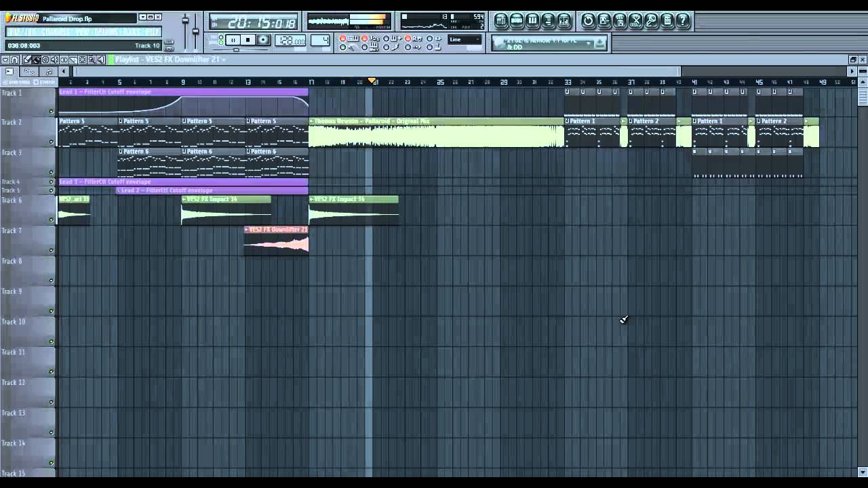Screen dimensions: 868x488
Task: Select the Slip tool in Playlist
Action: tap(64, 60)
